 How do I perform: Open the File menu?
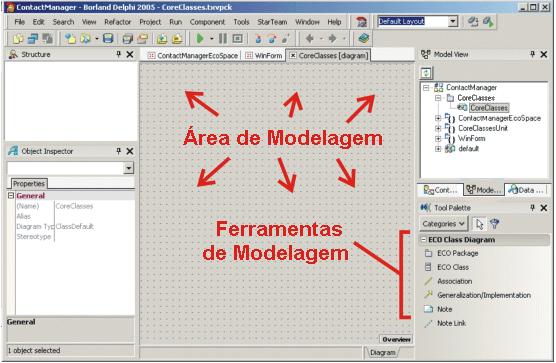[20, 22]
